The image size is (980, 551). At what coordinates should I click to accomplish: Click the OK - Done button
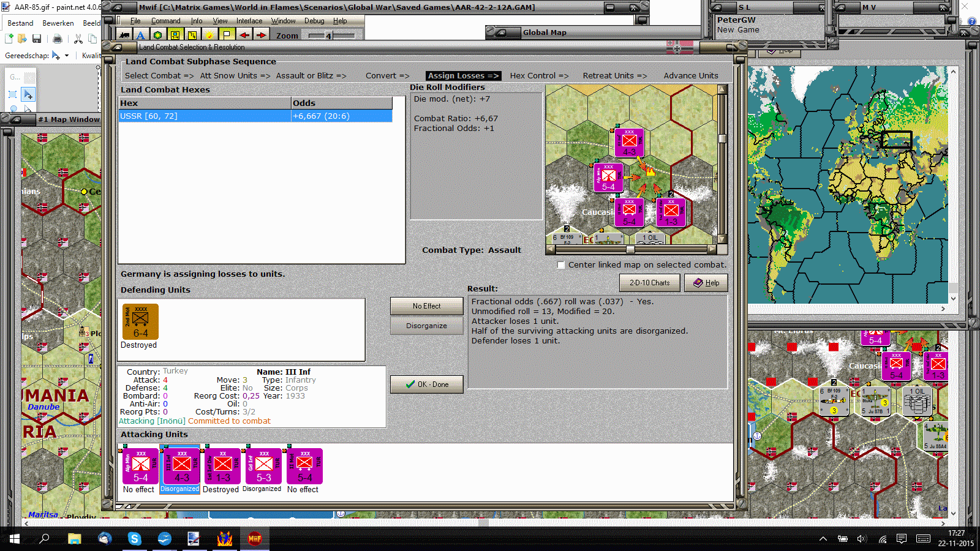tap(426, 384)
